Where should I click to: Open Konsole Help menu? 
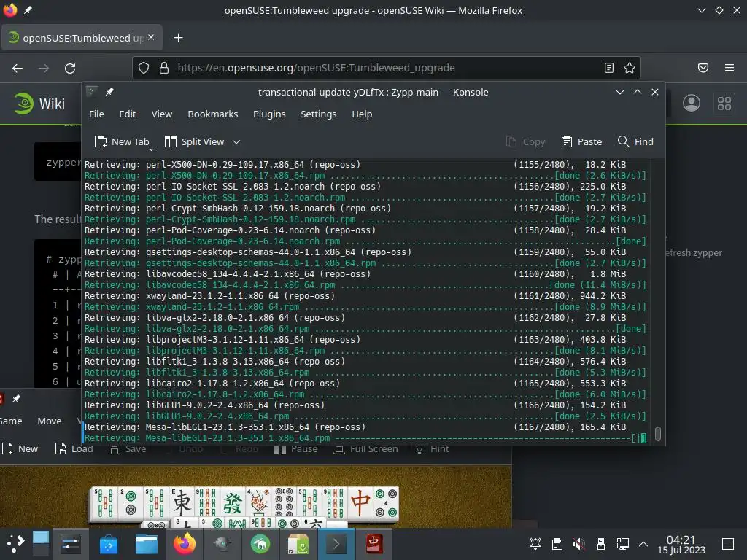(x=362, y=114)
